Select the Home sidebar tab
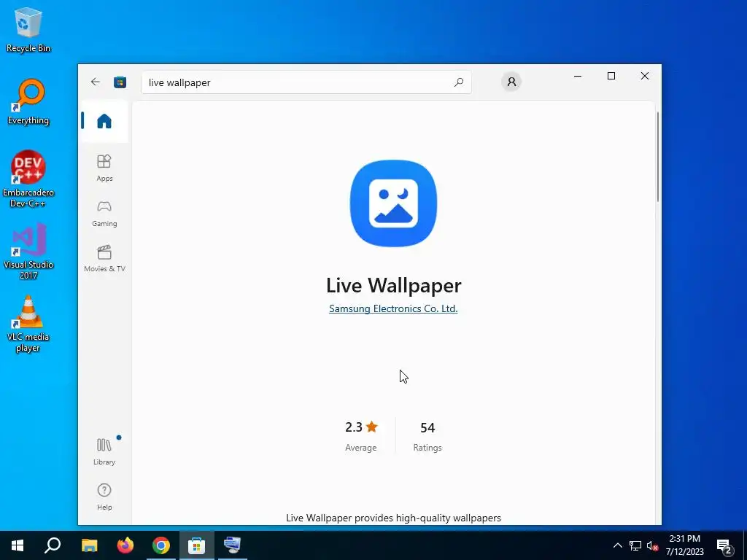The width and height of the screenshot is (747, 560). pyautogui.click(x=104, y=121)
